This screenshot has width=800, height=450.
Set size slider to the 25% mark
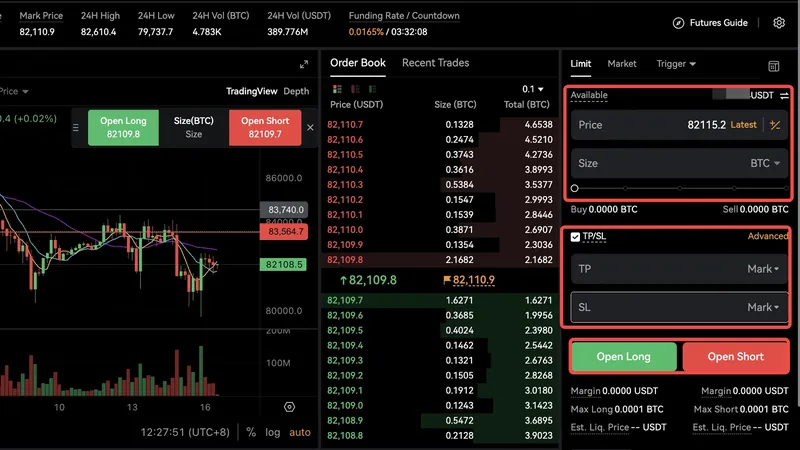[x=626, y=188]
